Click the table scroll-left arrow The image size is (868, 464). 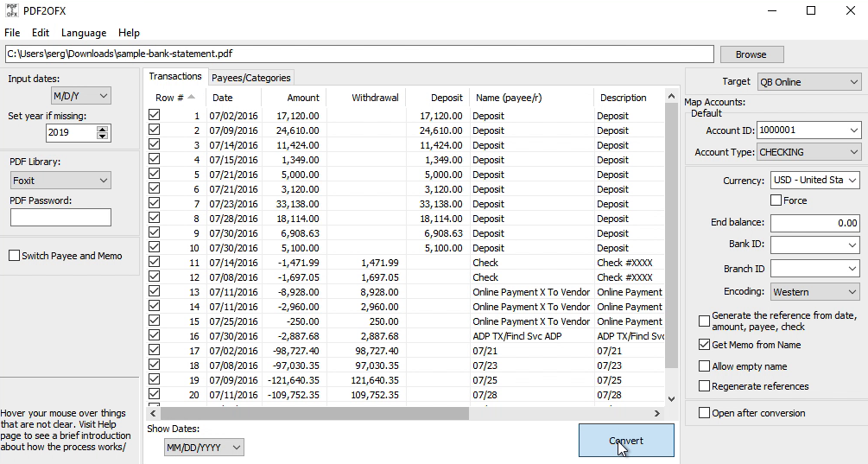click(154, 413)
